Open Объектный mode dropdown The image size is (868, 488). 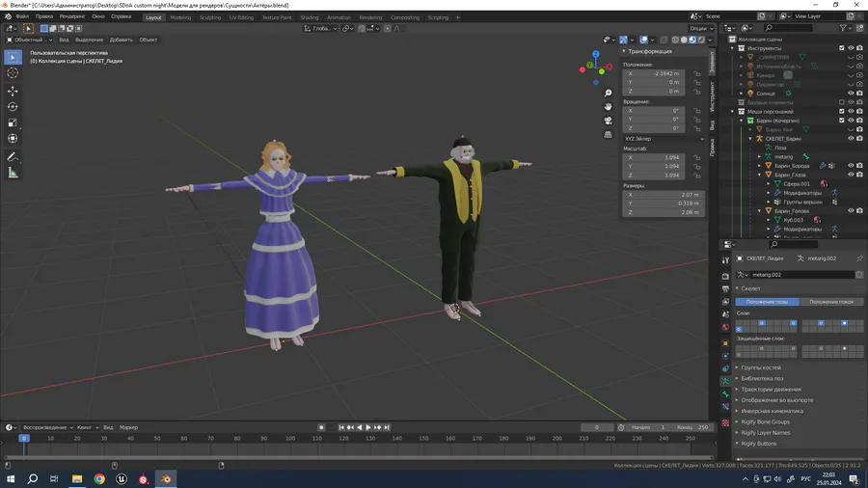(x=29, y=40)
